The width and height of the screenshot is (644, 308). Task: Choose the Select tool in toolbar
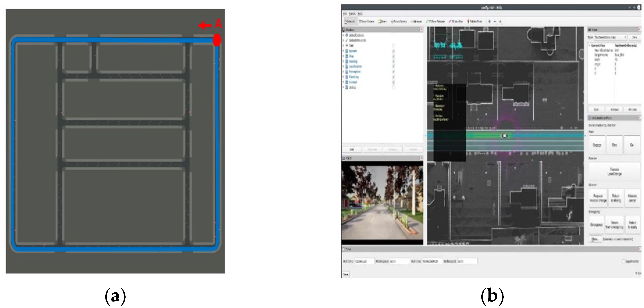coord(383,21)
